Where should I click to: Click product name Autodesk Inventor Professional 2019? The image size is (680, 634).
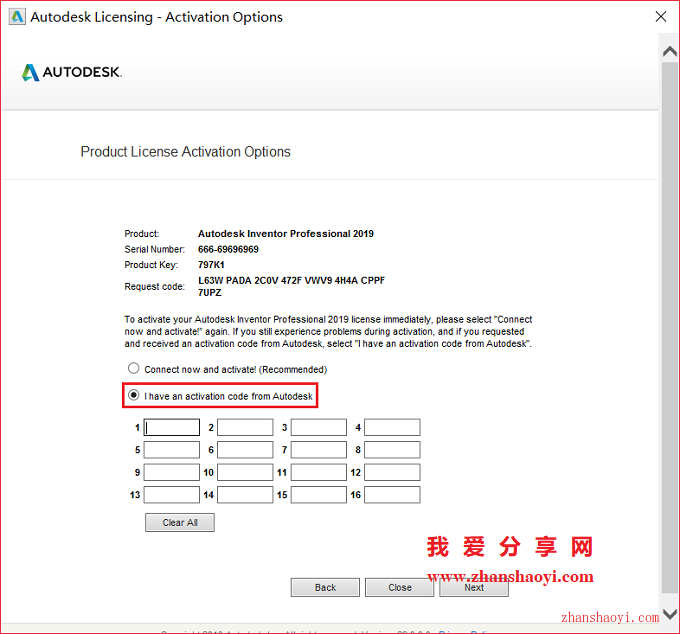(286, 234)
